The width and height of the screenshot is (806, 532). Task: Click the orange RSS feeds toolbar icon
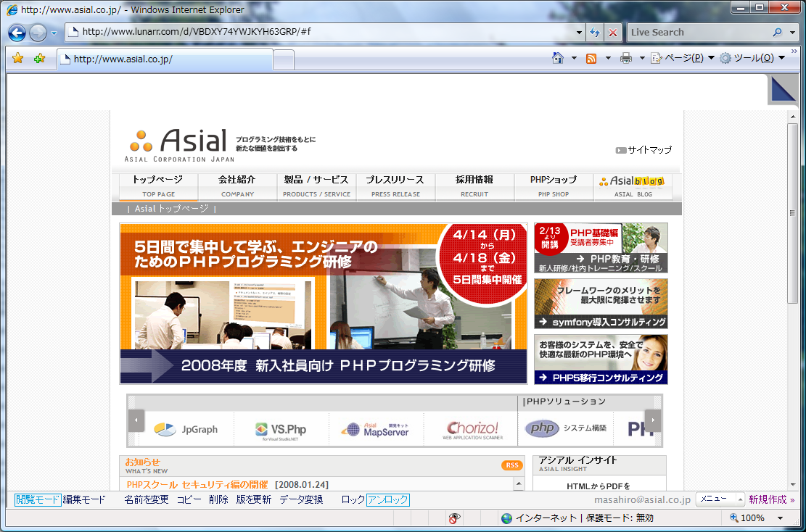pos(591,59)
